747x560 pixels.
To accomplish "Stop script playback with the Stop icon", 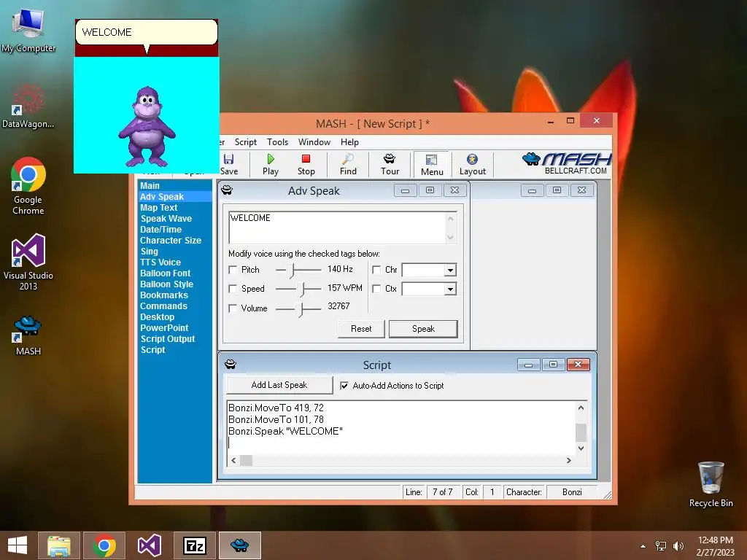I will pos(306,164).
